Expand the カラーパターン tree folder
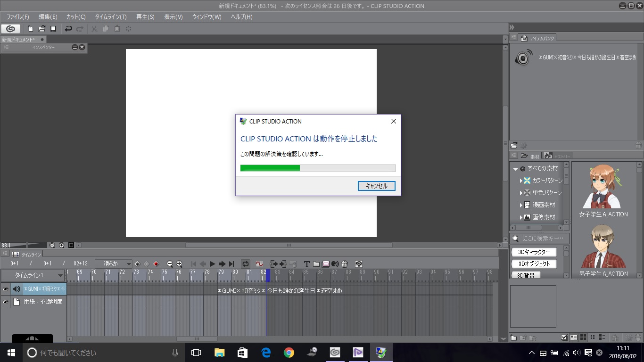The height and width of the screenshot is (362, 644). [521, 181]
